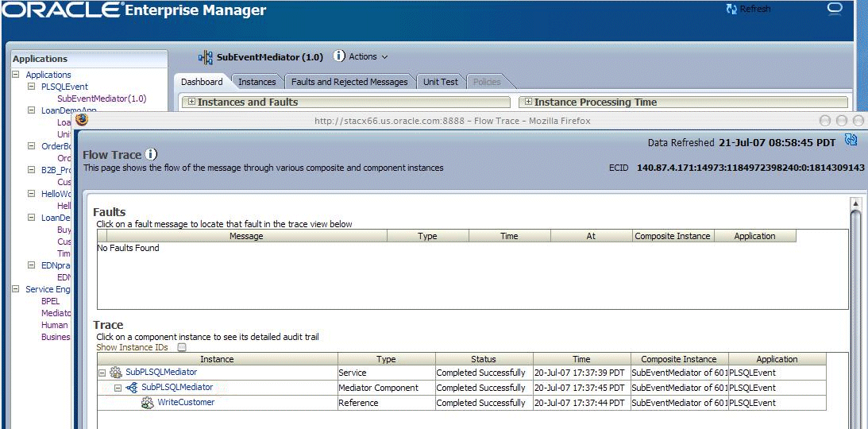Click the Instance column header in Trace table
Screen dimensions: 868x429
coord(217,359)
